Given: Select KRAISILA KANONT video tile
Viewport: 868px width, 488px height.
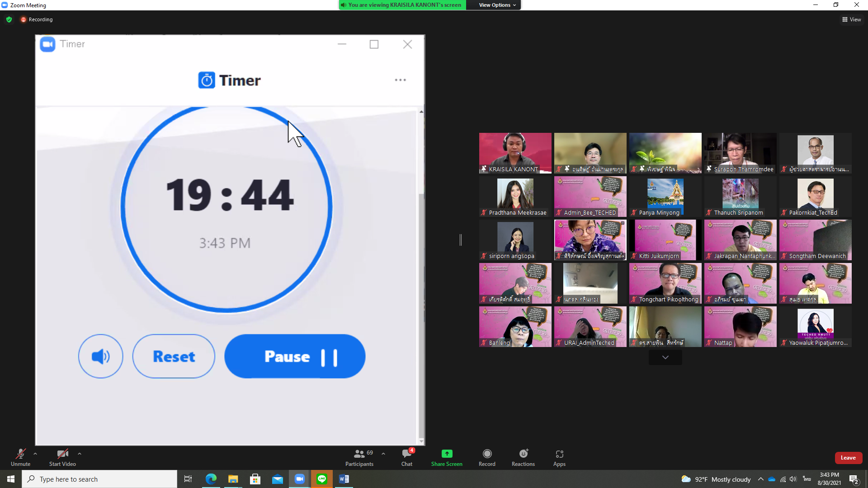Looking at the screenshot, I should click(515, 153).
